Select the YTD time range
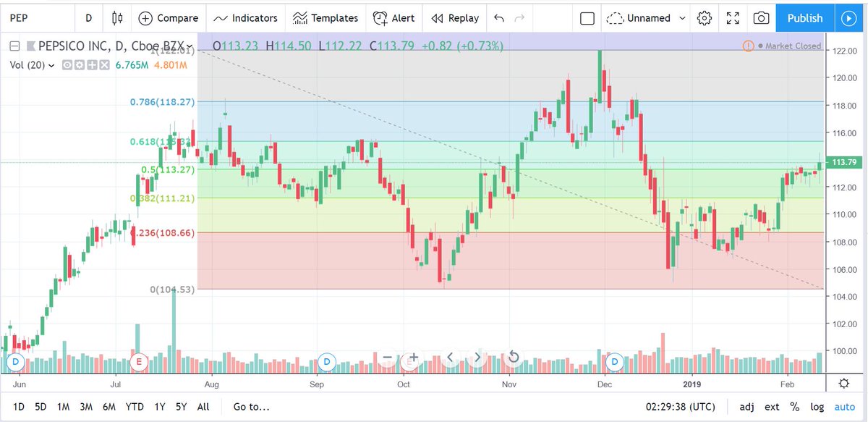868x422 pixels. click(135, 407)
